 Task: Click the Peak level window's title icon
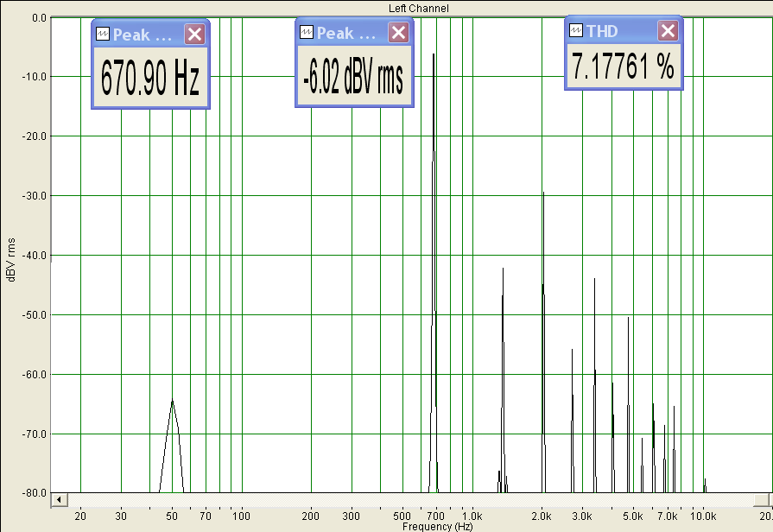[306, 33]
